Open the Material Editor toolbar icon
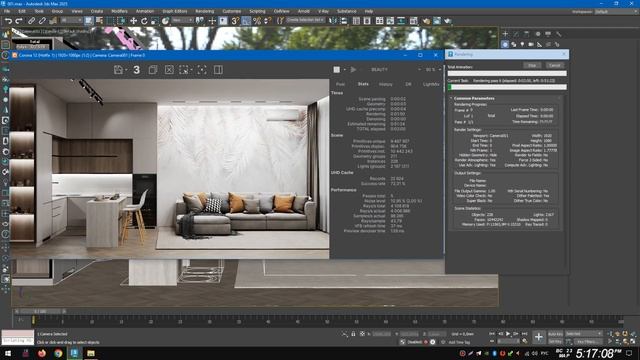Image resolution: width=640 pixels, height=360 pixels. 413,21
